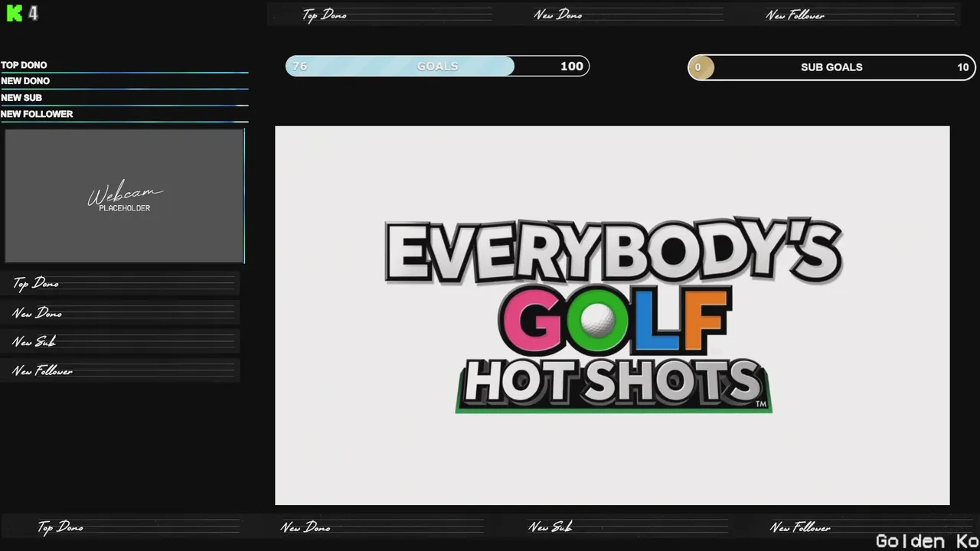Image resolution: width=980 pixels, height=551 pixels.
Task: Click script New Follower bar below the webcam
Action: pos(120,370)
